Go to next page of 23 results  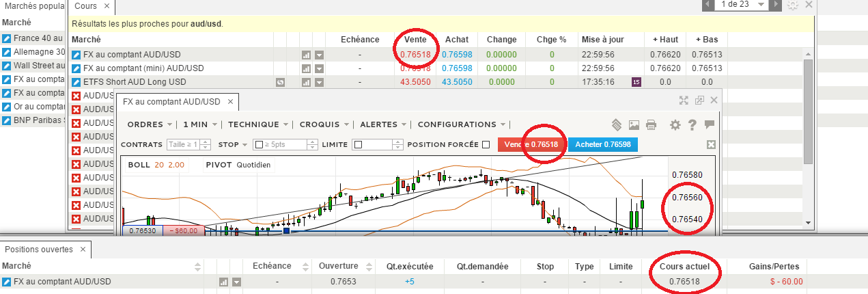[x=776, y=5]
